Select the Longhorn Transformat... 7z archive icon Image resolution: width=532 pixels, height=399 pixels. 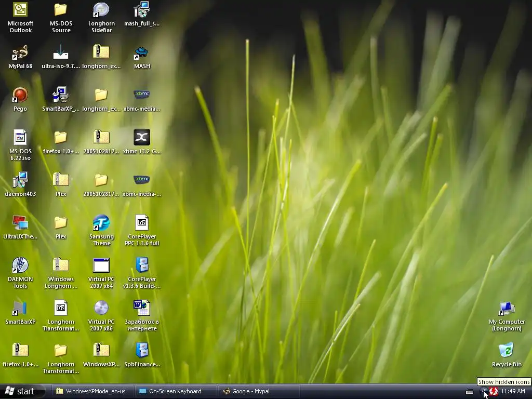pos(61,316)
